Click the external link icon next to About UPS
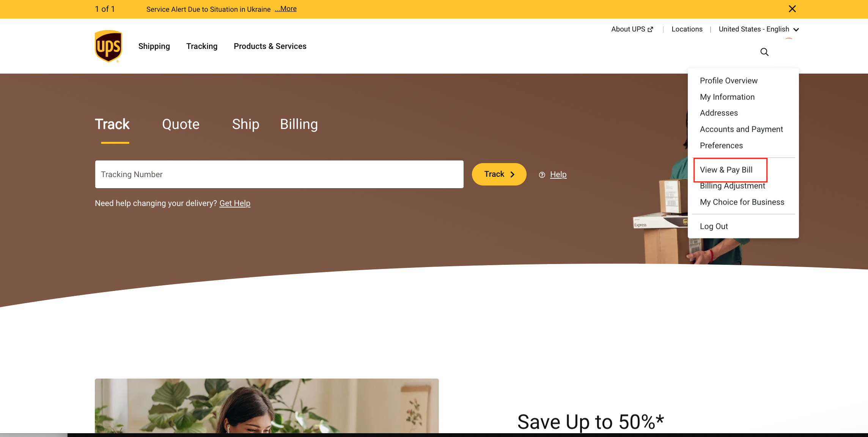868x437 pixels. point(650,29)
